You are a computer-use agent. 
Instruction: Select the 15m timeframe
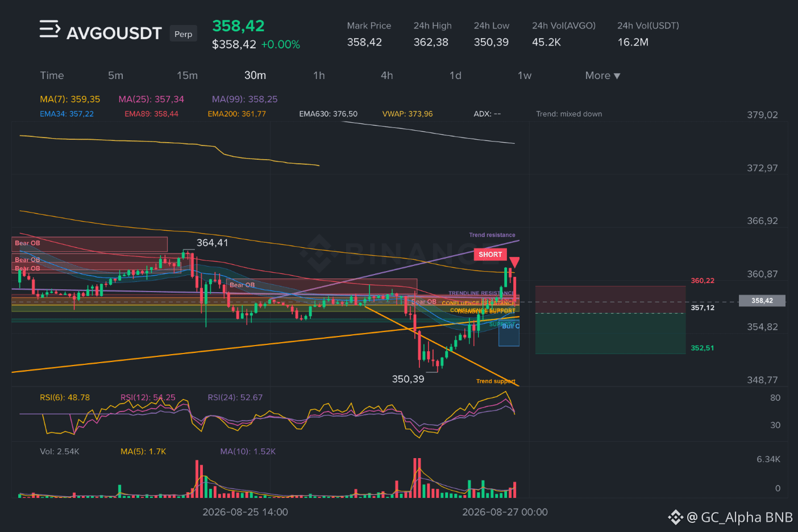(187, 76)
